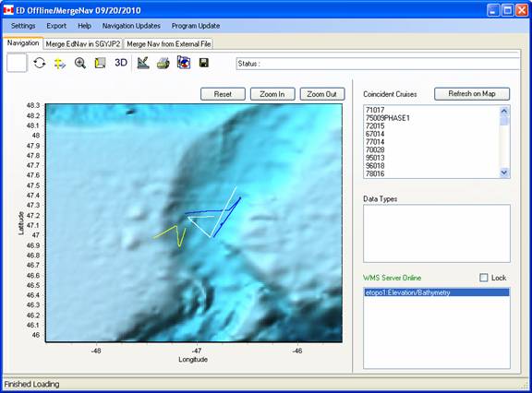Switch to Merge Nav from External File tab
The height and width of the screenshot is (393, 532).
169,44
